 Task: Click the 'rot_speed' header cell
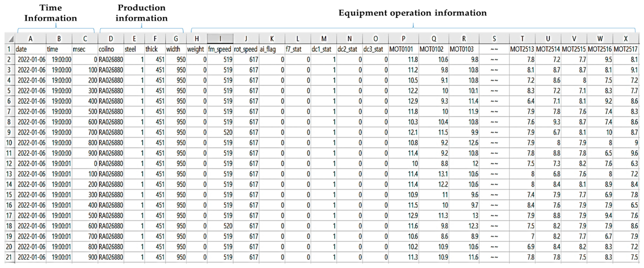246,49
